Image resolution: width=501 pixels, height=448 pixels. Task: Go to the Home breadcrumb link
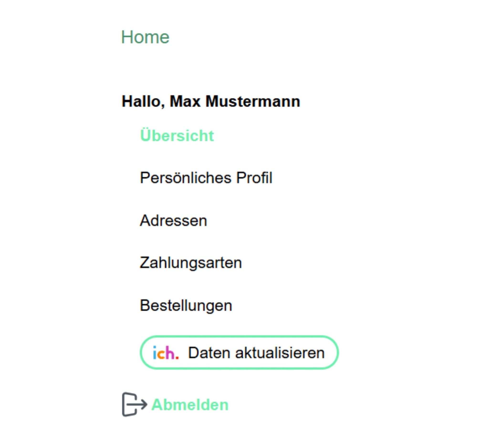(x=145, y=37)
